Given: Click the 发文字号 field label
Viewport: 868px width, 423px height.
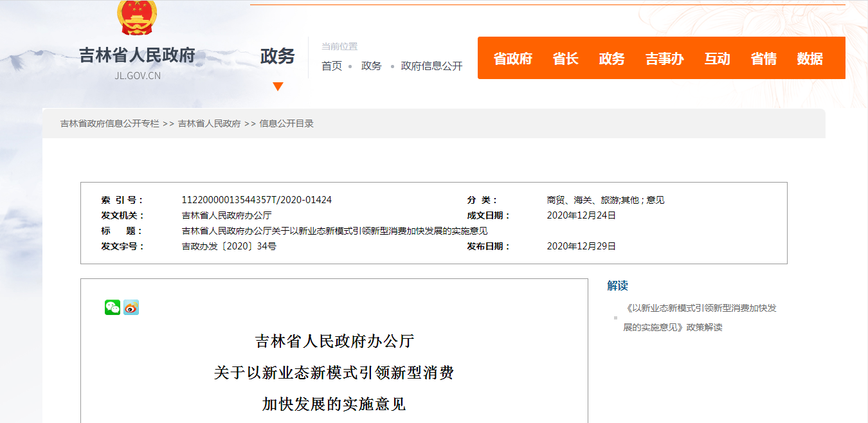Looking at the screenshot, I should (x=123, y=246).
